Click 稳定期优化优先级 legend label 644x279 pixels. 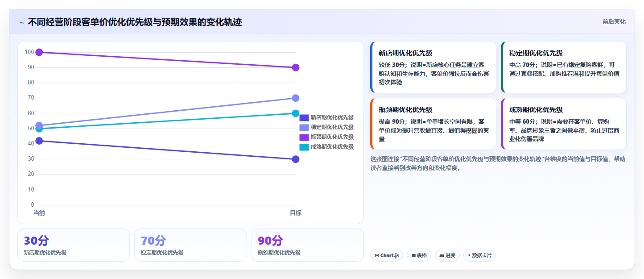tap(332, 128)
